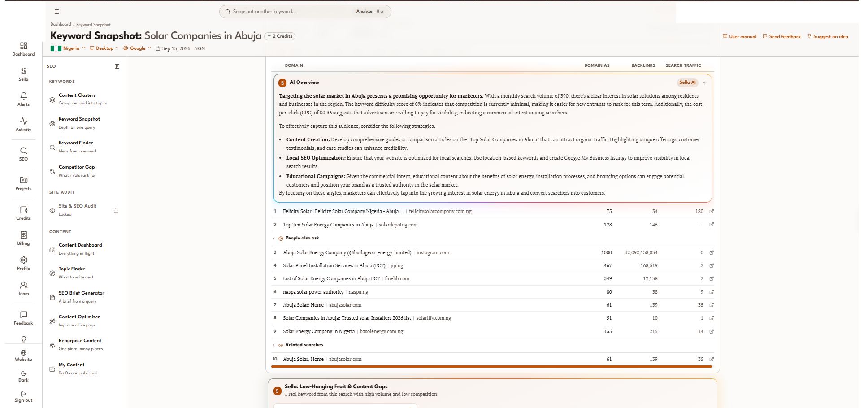868x408 pixels.
Task: Open external link for jiji.ng row
Action: point(712,265)
